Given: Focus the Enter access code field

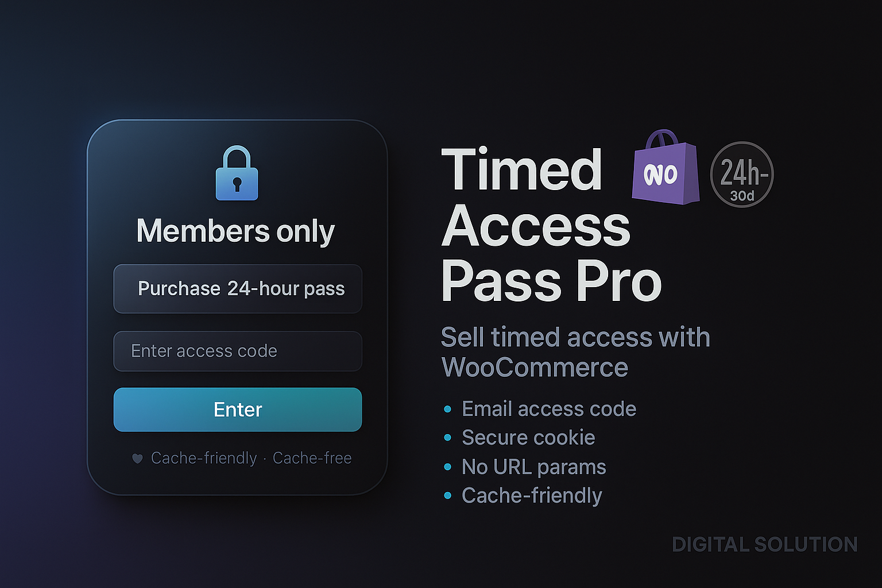Looking at the screenshot, I should [x=238, y=351].
